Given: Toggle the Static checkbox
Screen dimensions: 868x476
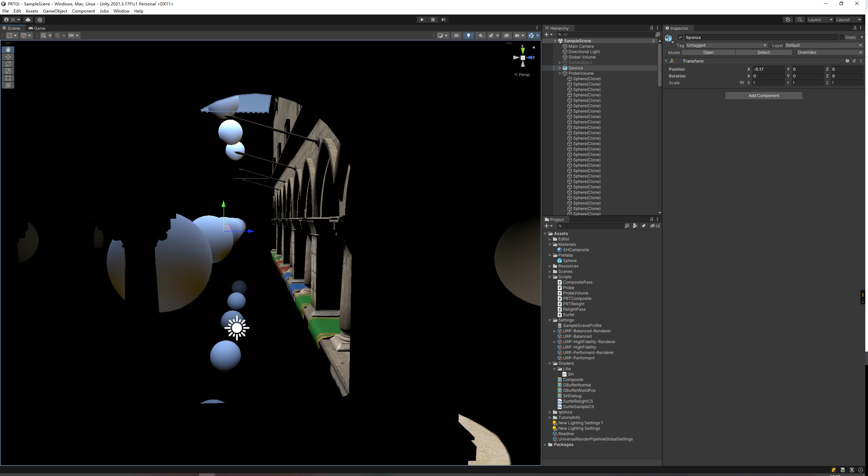Looking at the screenshot, I should click(x=842, y=38).
